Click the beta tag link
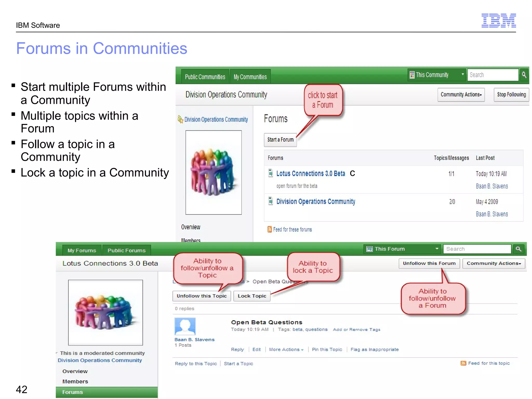The width and height of the screenshot is (532, 399). 297,329
